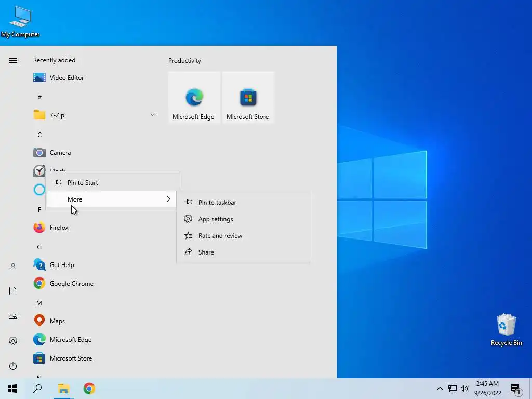Open the Documents sidebar icon
The height and width of the screenshot is (399, 532).
point(13,291)
